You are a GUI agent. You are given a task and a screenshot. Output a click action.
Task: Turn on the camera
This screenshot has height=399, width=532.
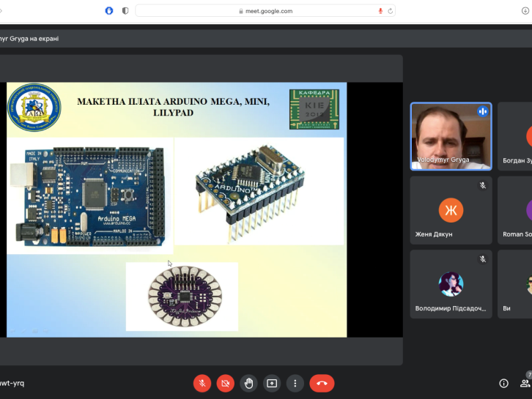225,383
